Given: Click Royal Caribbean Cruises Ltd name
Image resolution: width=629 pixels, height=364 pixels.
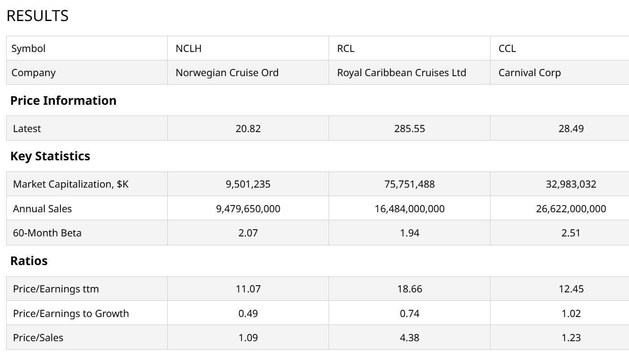Looking at the screenshot, I should coord(401,73).
